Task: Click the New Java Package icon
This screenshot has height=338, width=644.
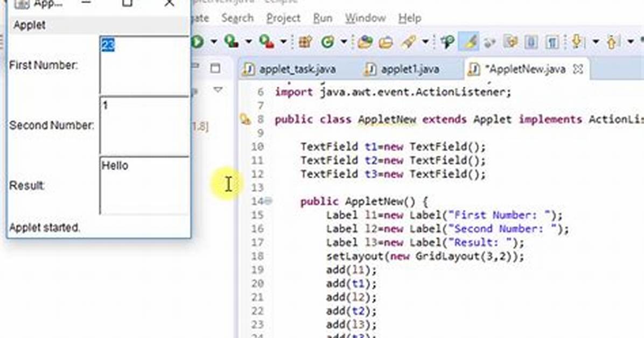Action: click(305, 41)
